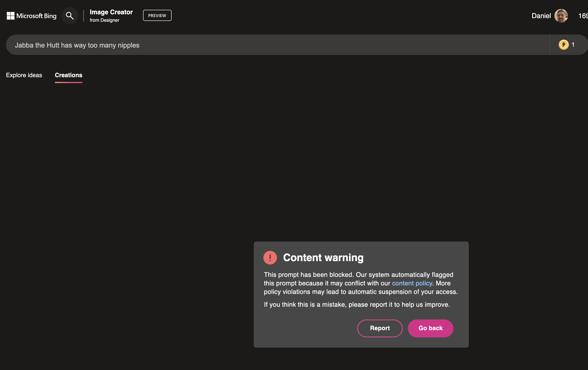The height and width of the screenshot is (370, 588).
Task: Click the boost count number 1
Action: [x=573, y=45]
